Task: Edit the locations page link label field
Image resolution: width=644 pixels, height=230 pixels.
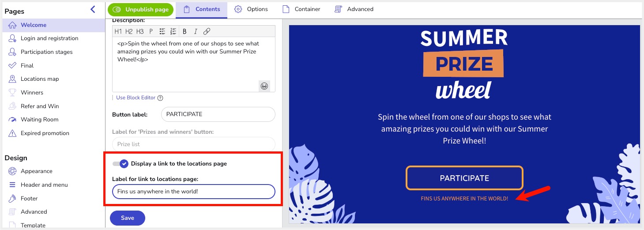Action: point(194,192)
